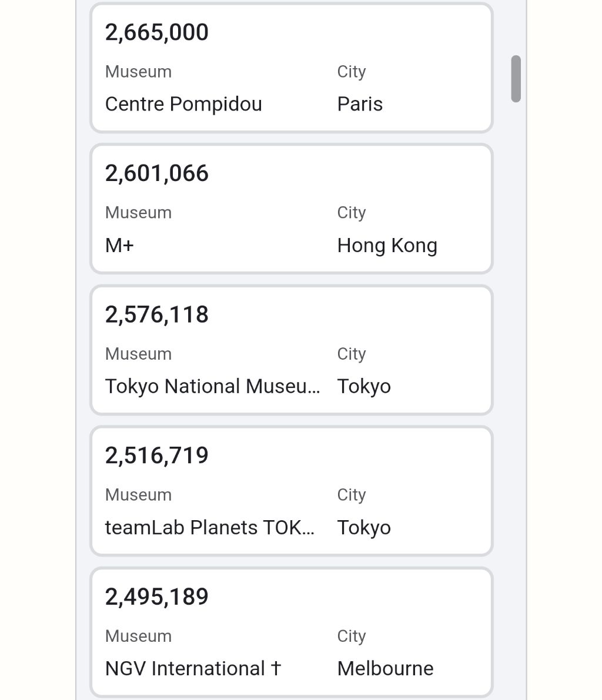
Task: Click the Melbourne city value
Action: point(386,669)
